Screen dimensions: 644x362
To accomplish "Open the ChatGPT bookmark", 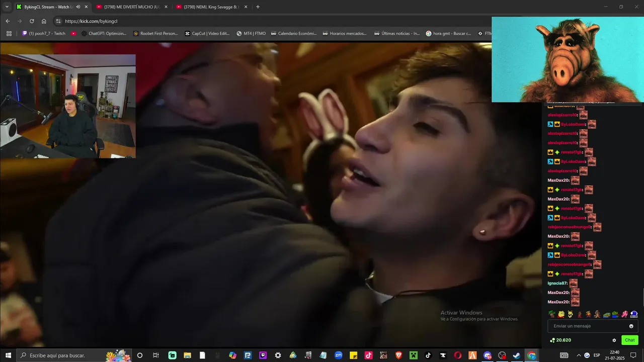I will tap(104, 34).
